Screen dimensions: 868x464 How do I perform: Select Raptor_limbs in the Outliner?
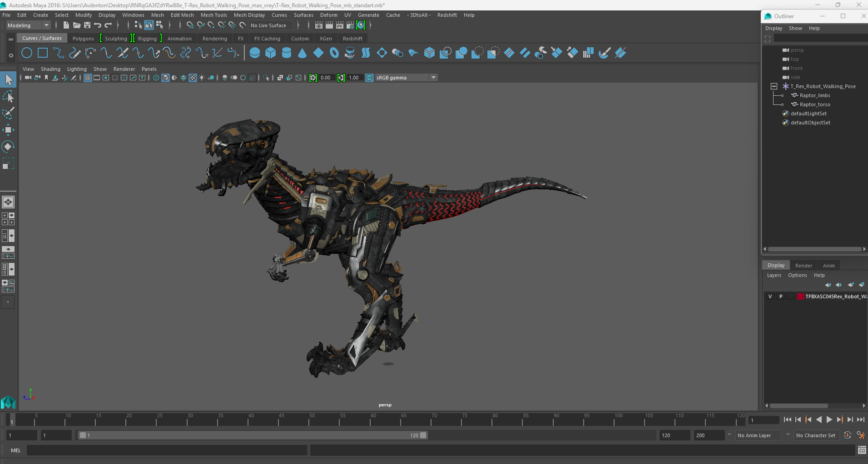(x=814, y=95)
